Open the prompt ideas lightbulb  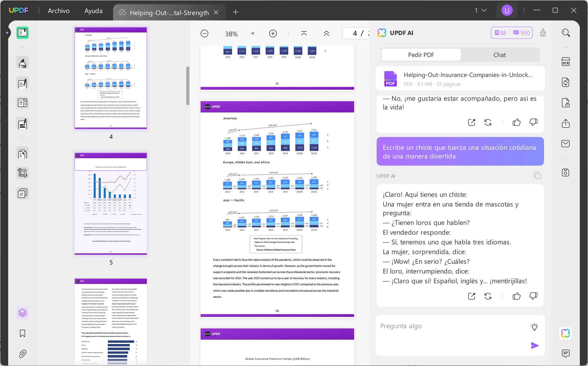(535, 327)
